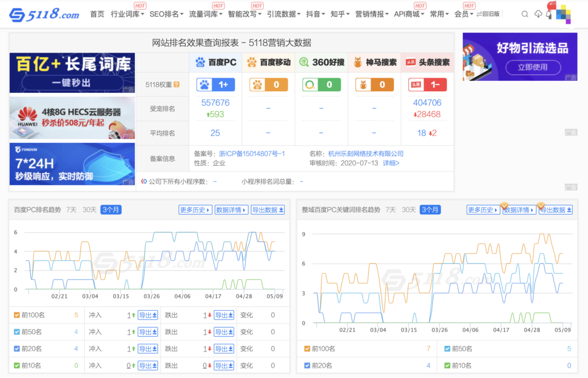Toggle 前100名 checkbox in 整域 keyword chart
Image resolution: width=588 pixels, height=378 pixels.
307,349
